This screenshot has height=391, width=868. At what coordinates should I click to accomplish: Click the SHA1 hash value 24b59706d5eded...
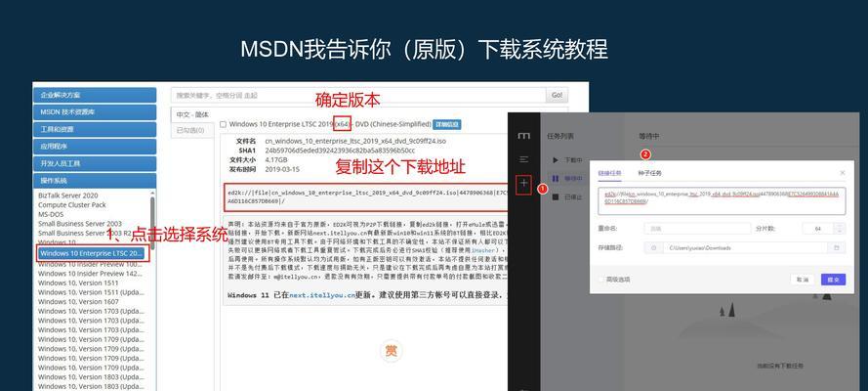pyautogui.click(x=340, y=151)
